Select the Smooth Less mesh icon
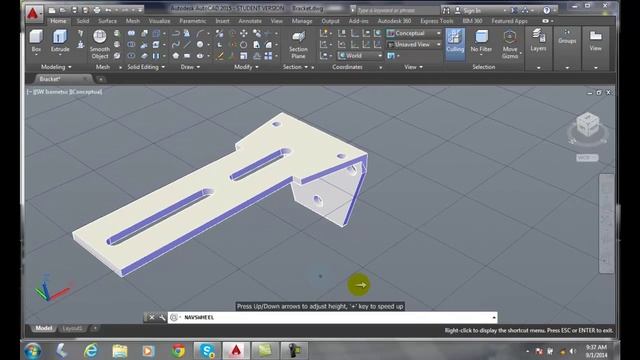The height and width of the screenshot is (360, 640). pyautogui.click(x=117, y=44)
